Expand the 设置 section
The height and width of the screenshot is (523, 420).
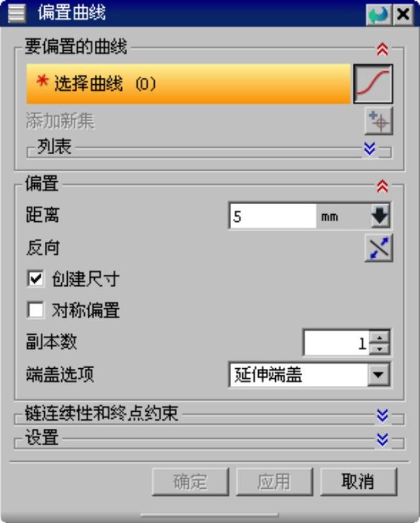pyautogui.click(x=382, y=439)
